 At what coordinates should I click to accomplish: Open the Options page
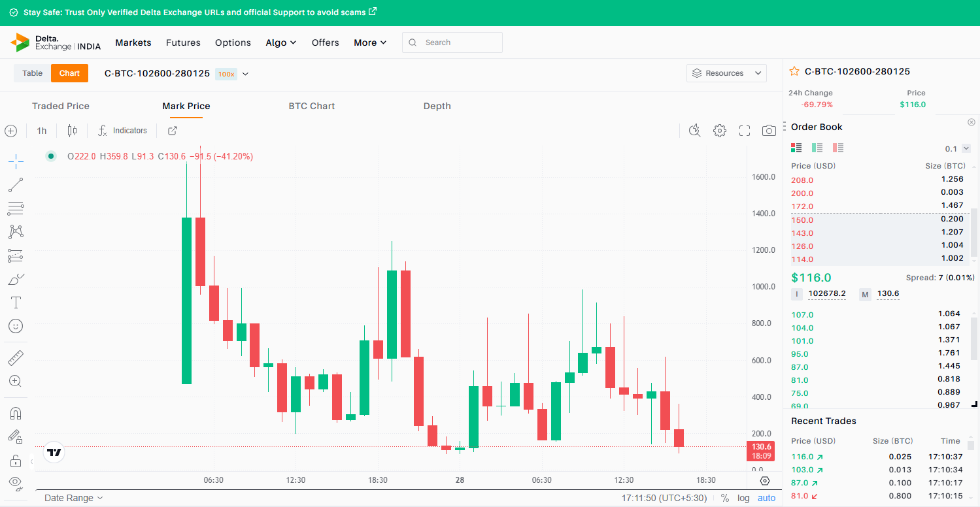click(233, 42)
